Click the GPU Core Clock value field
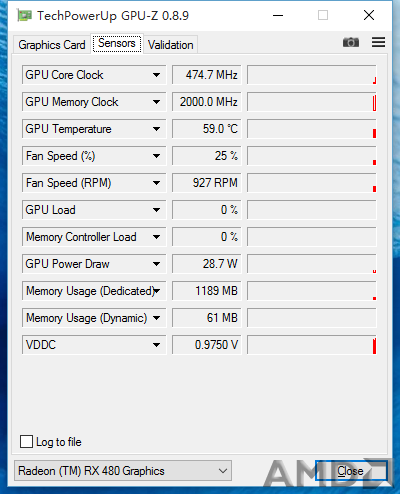 click(206, 75)
